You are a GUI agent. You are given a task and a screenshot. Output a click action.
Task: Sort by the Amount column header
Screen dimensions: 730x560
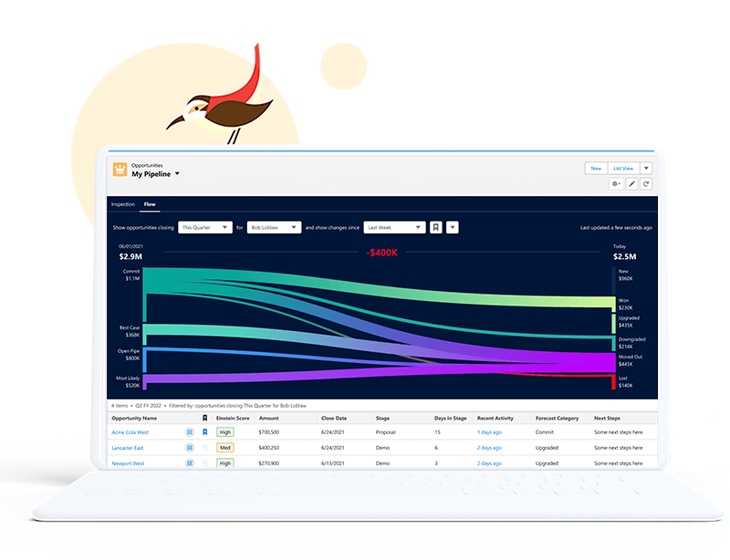268,418
